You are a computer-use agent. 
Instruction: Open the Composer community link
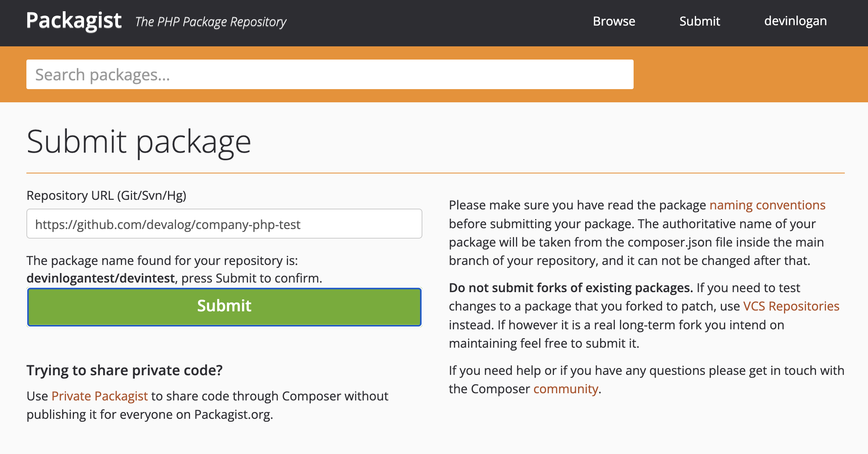coord(565,388)
